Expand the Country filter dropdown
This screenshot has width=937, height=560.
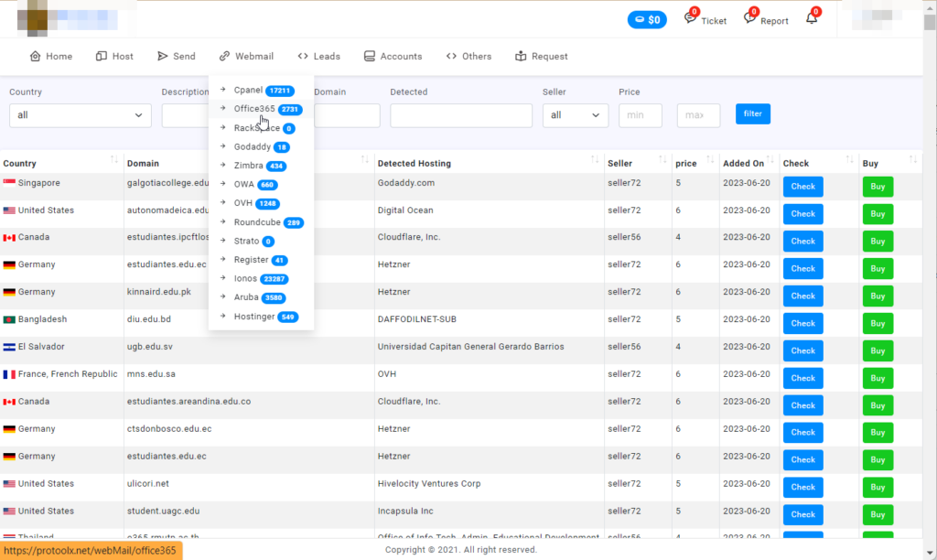(81, 115)
